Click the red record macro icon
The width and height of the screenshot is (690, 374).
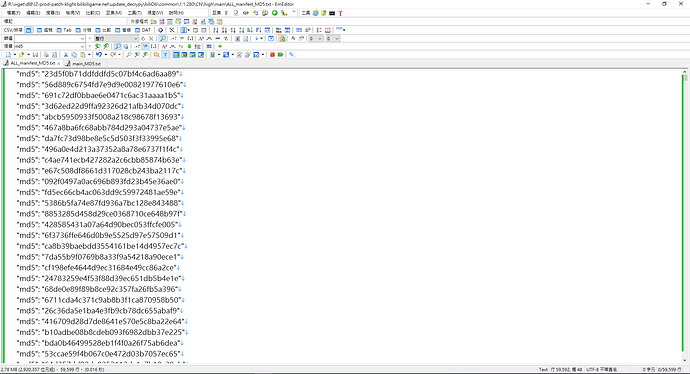point(272,55)
